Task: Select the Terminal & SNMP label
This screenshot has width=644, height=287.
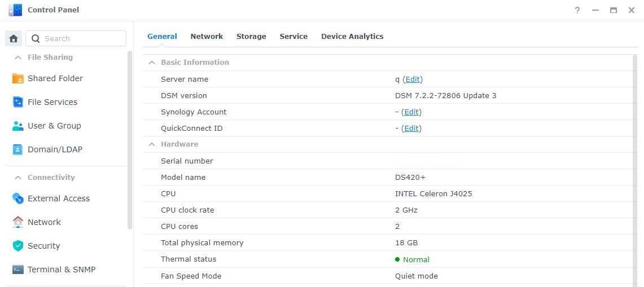Action: tap(62, 270)
